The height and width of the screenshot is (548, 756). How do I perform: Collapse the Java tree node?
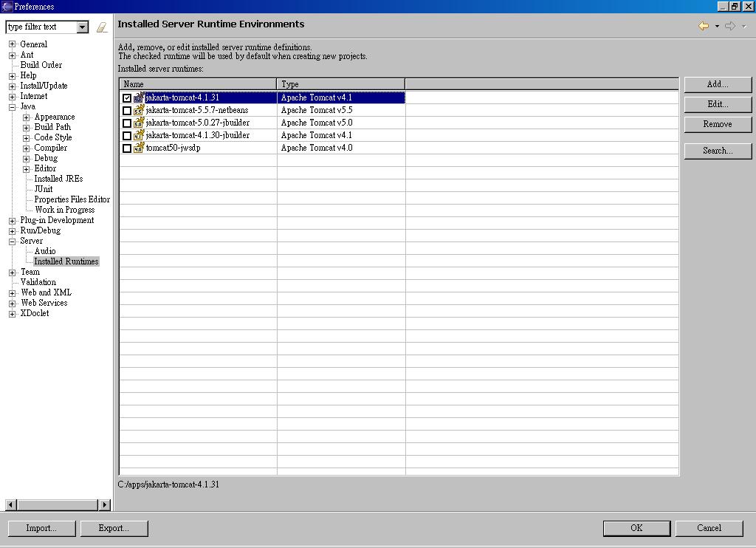[x=12, y=107]
